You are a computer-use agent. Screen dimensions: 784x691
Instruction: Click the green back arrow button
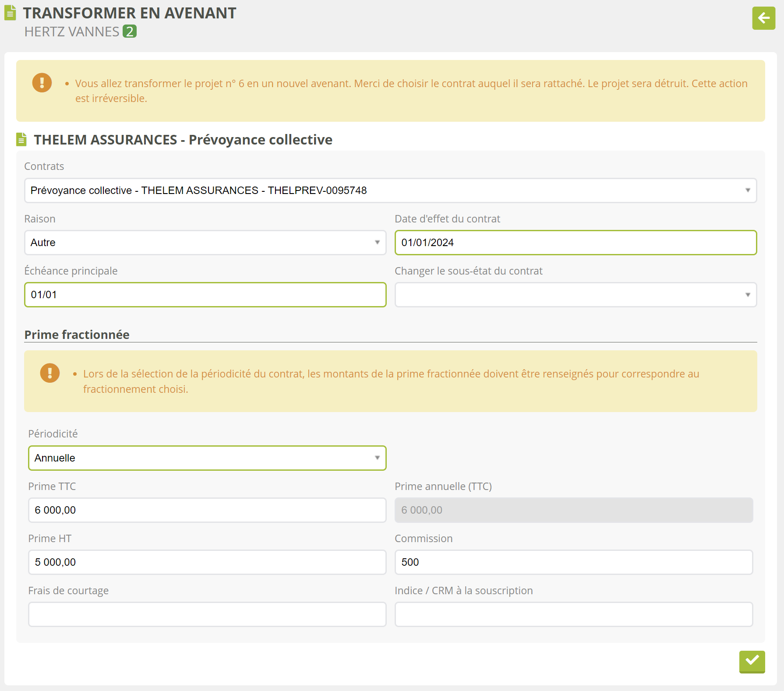(763, 18)
